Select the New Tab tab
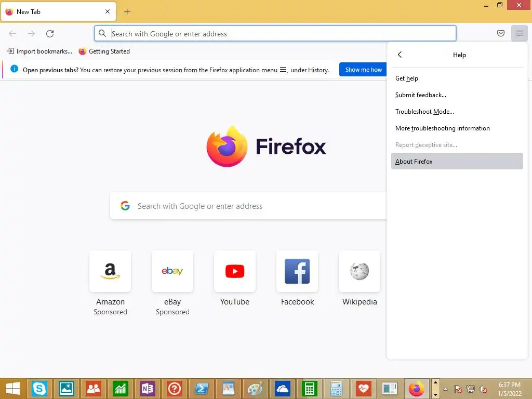The width and height of the screenshot is (532, 399). [58, 11]
